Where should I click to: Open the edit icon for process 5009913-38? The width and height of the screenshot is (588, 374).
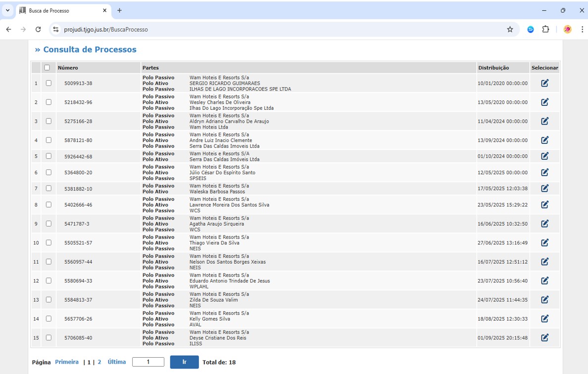(544, 83)
